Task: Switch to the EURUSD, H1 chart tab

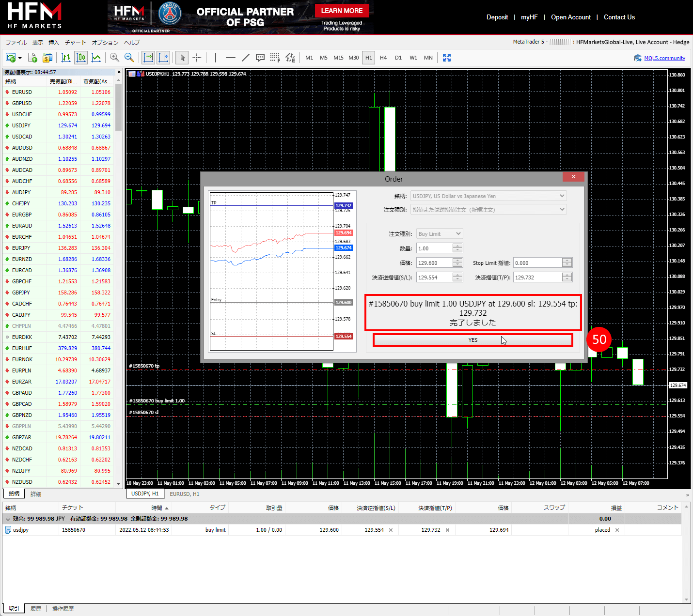Action: pos(185,494)
